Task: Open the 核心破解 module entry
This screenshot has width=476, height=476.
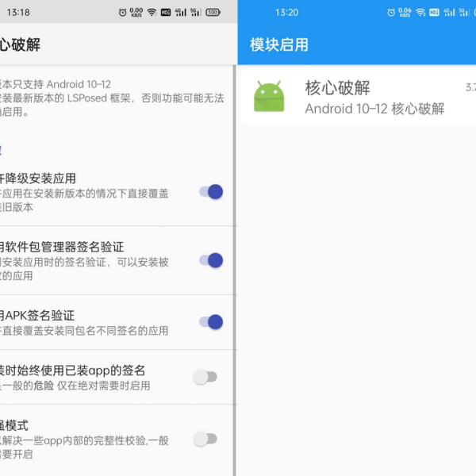Action: (x=359, y=97)
